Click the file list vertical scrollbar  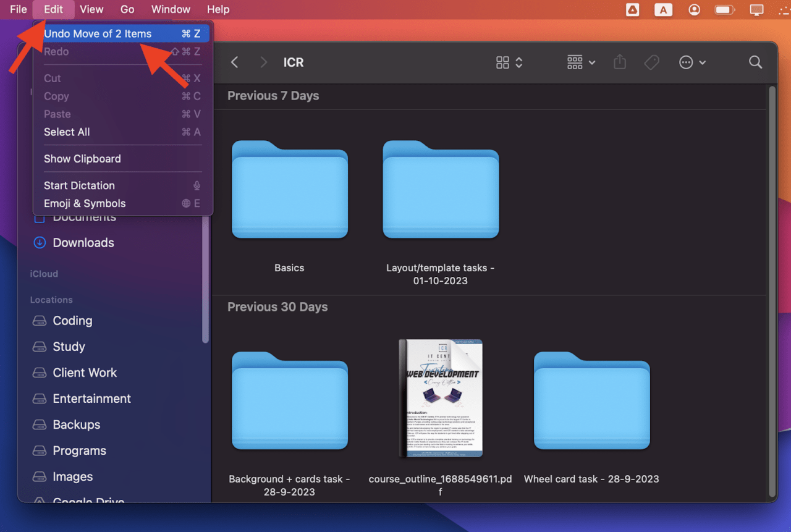click(x=771, y=290)
